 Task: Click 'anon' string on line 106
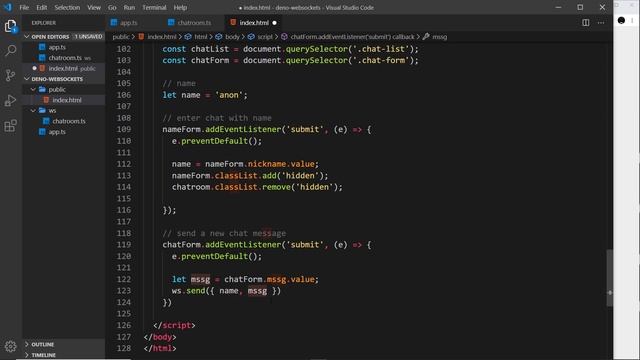click(x=229, y=95)
